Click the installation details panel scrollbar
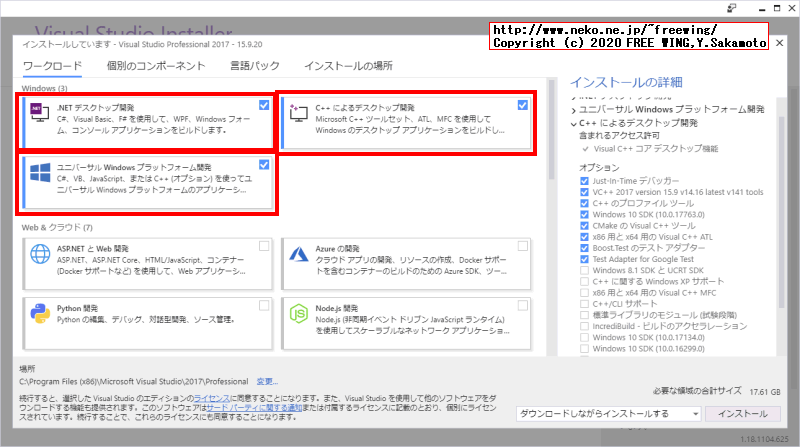This screenshot has width=800, height=447. (781, 214)
